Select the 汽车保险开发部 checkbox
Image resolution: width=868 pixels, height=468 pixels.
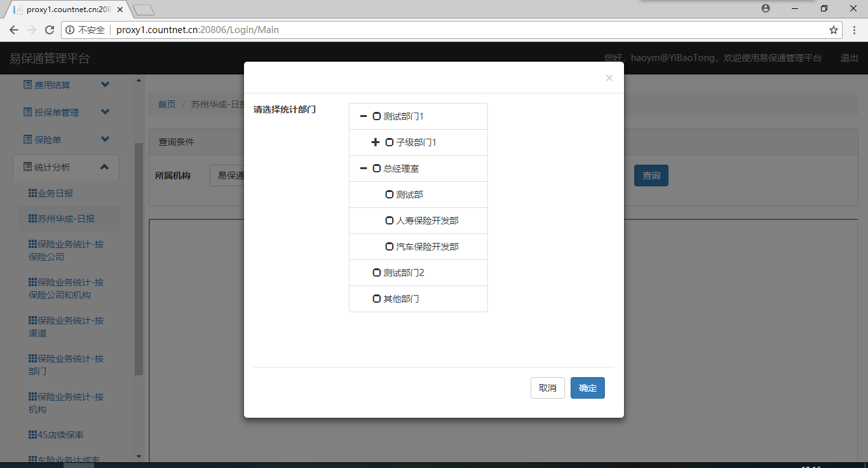click(x=390, y=247)
